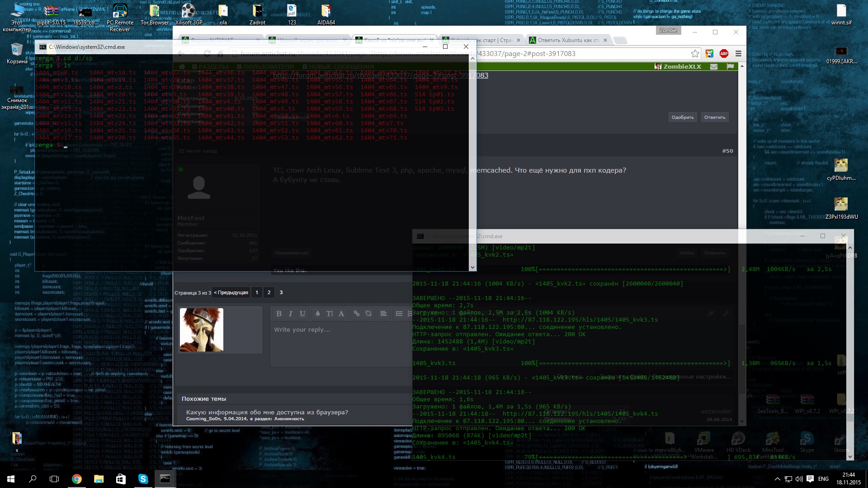Open Task View on the taskbar
The width and height of the screenshot is (868, 488).
click(54, 479)
